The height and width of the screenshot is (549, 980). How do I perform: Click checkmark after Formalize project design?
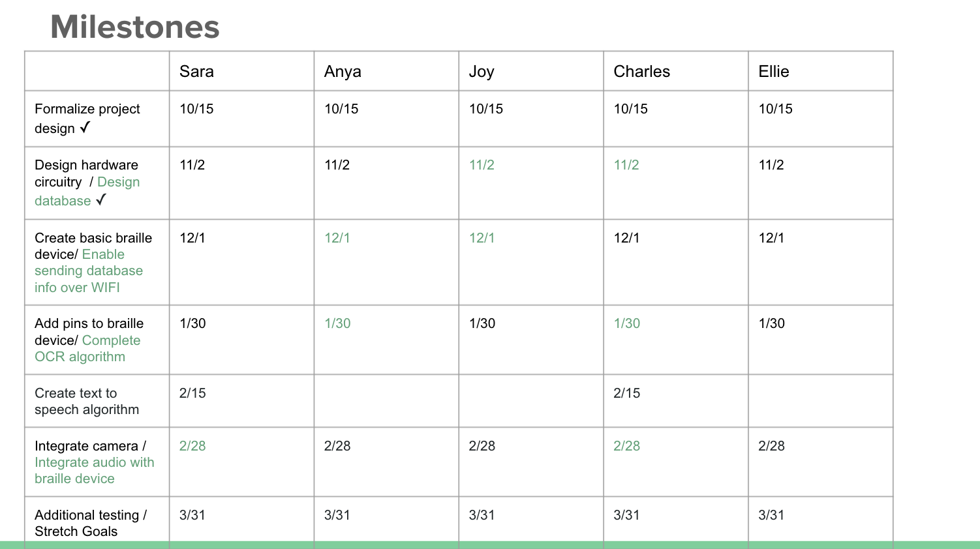coord(85,127)
